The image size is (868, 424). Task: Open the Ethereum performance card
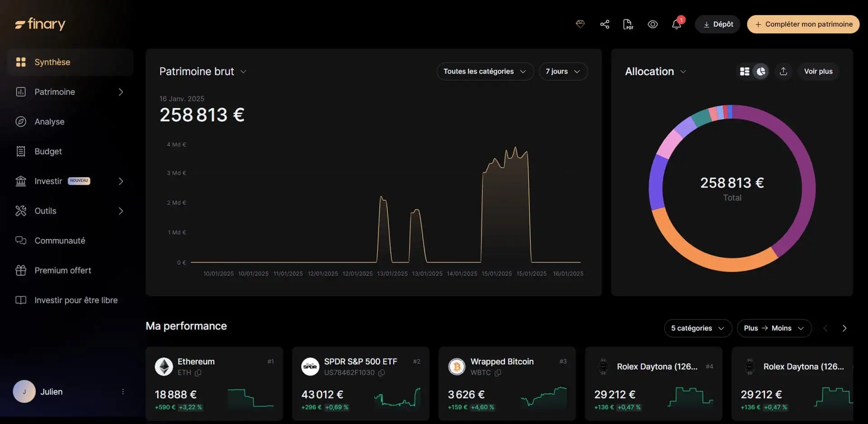pyautogui.click(x=214, y=383)
